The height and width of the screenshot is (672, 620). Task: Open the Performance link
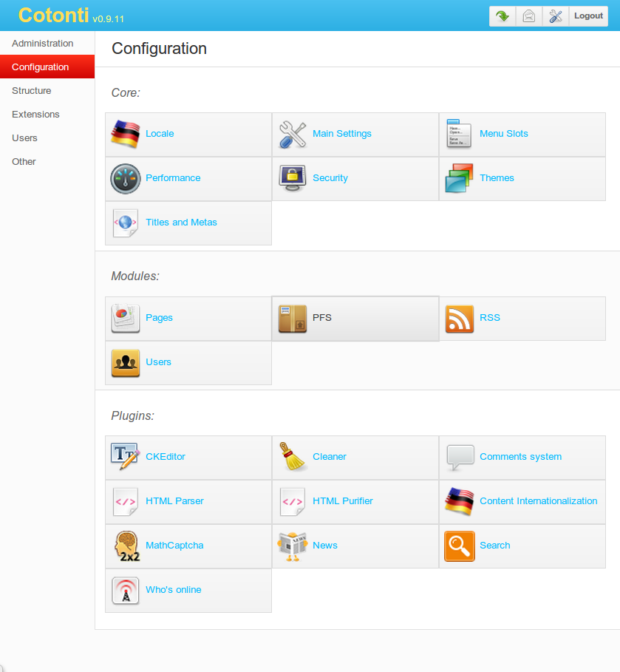point(173,178)
